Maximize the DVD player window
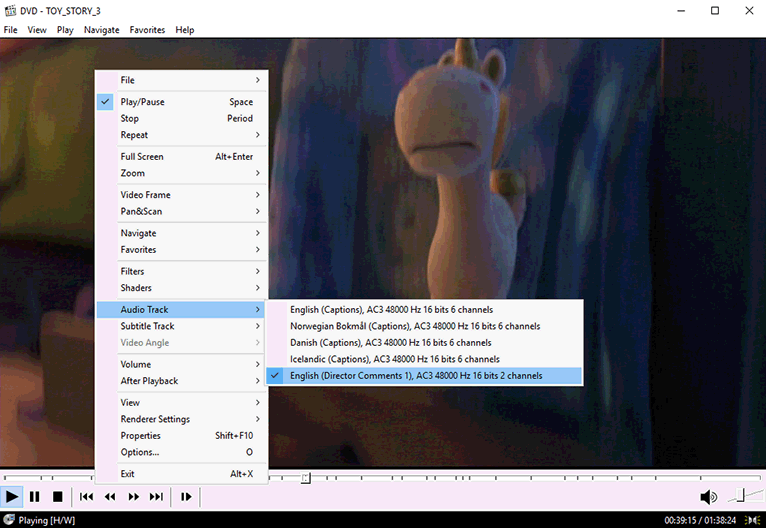This screenshot has height=528, width=766. click(715, 10)
